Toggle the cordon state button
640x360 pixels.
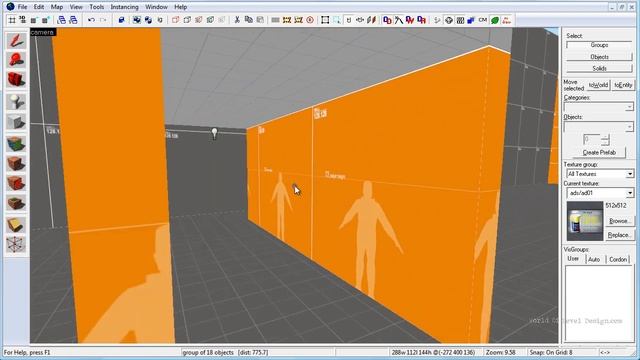(287, 20)
